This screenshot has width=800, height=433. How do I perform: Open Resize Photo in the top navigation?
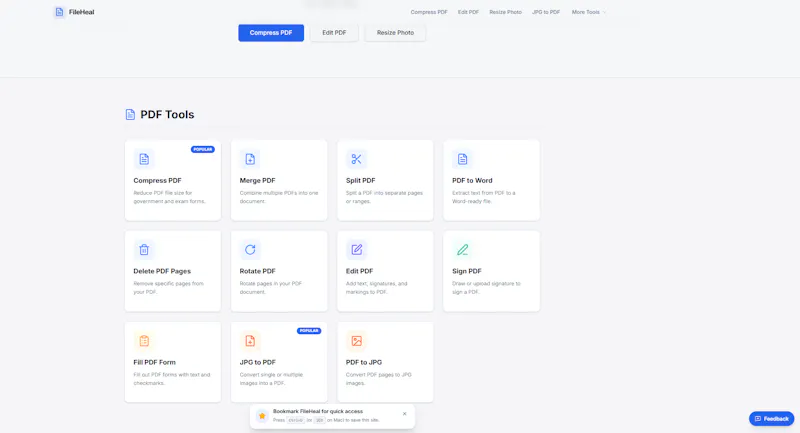[x=506, y=12]
